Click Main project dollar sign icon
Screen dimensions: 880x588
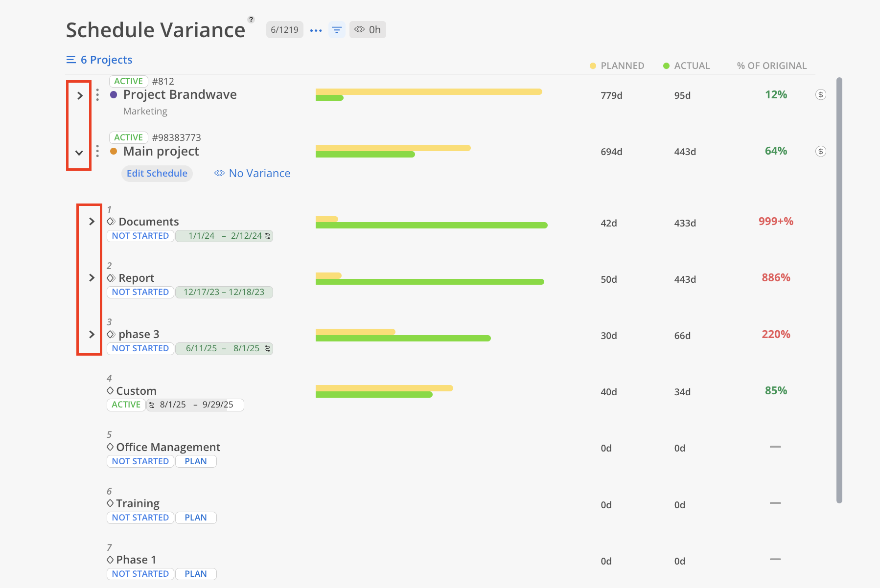coord(821,151)
